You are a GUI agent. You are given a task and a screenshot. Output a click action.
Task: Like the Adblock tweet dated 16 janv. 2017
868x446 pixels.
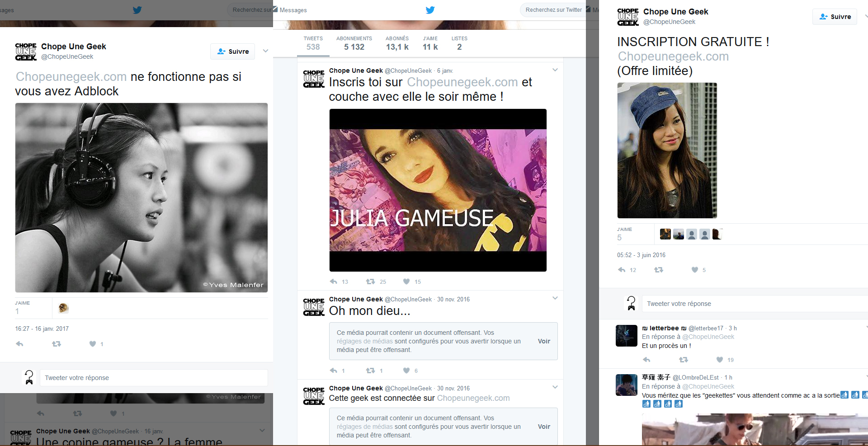93,344
